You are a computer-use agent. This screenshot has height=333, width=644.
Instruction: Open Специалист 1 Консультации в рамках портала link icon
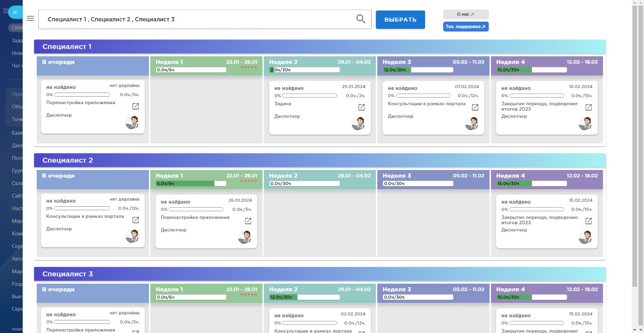[475, 107]
